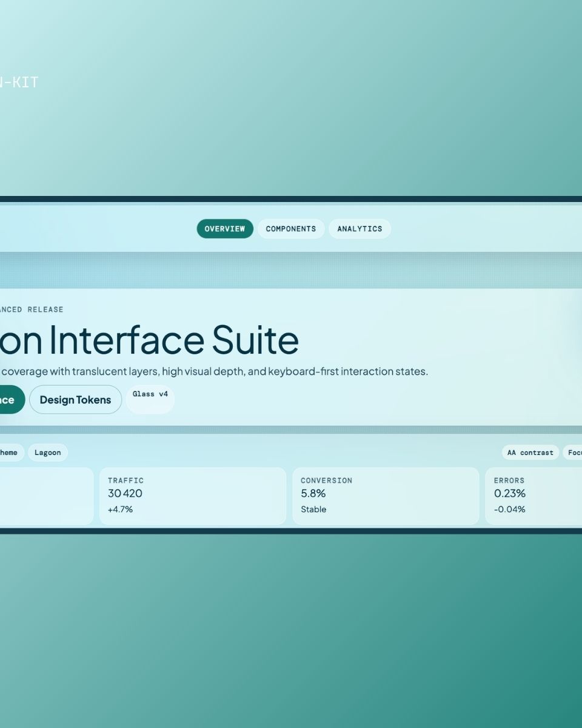
Task: Open the Errors stat card
Action: 533,496
